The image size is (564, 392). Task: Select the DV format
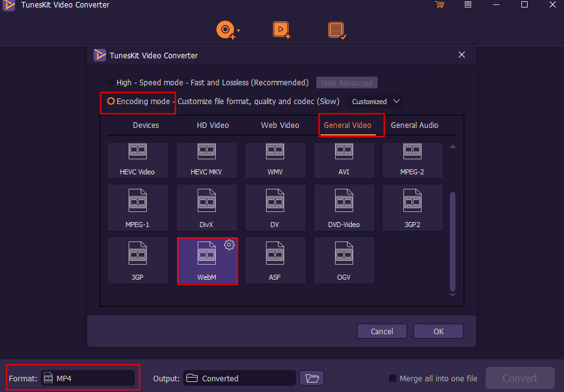pos(275,208)
